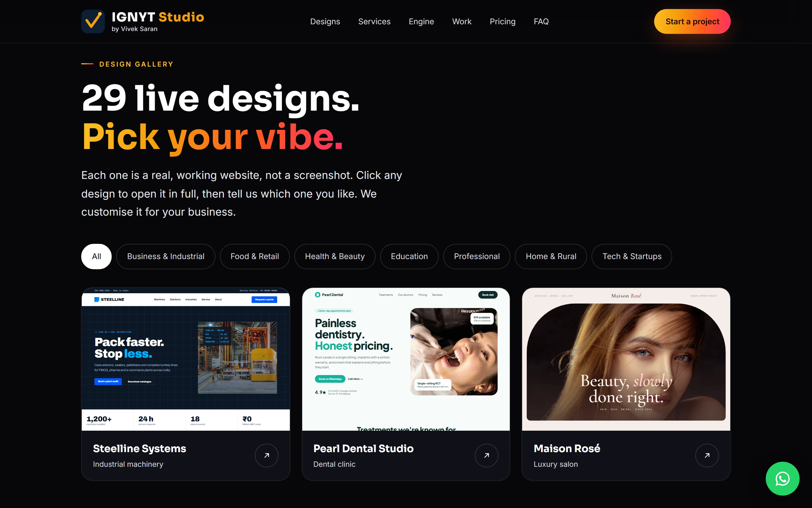Click the IGNYT Studio brand name text
The height and width of the screenshot is (508, 812).
coord(158,17)
